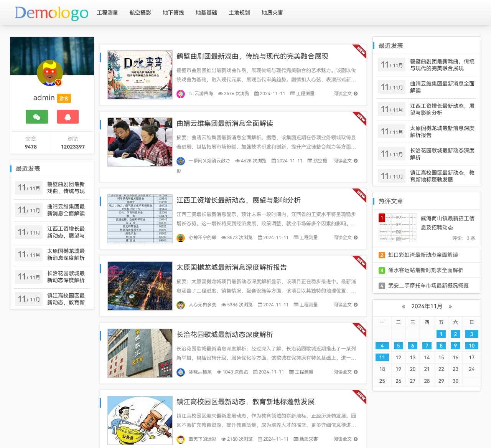Screen dimensions: 491x448
Task: Click the Demologo site logo
Action: [x=52, y=13]
